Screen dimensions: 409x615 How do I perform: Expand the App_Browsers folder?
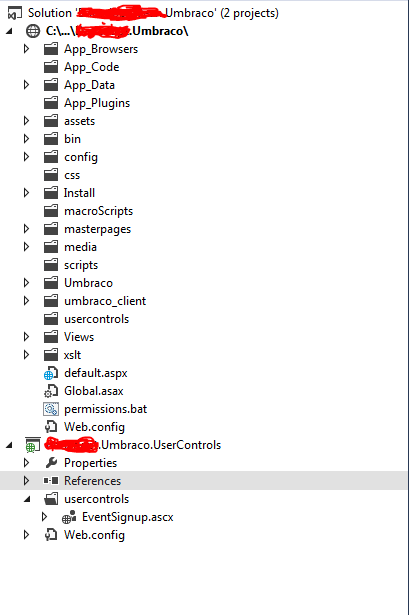click(26, 49)
